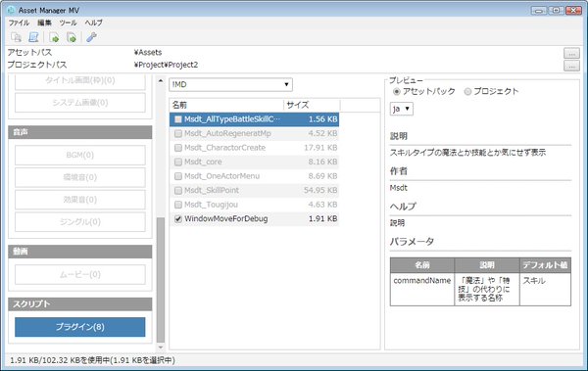The width and height of the screenshot is (588, 371).
Task: Check the Msdt_SkillPoint checkbox
Action: tap(178, 190)
